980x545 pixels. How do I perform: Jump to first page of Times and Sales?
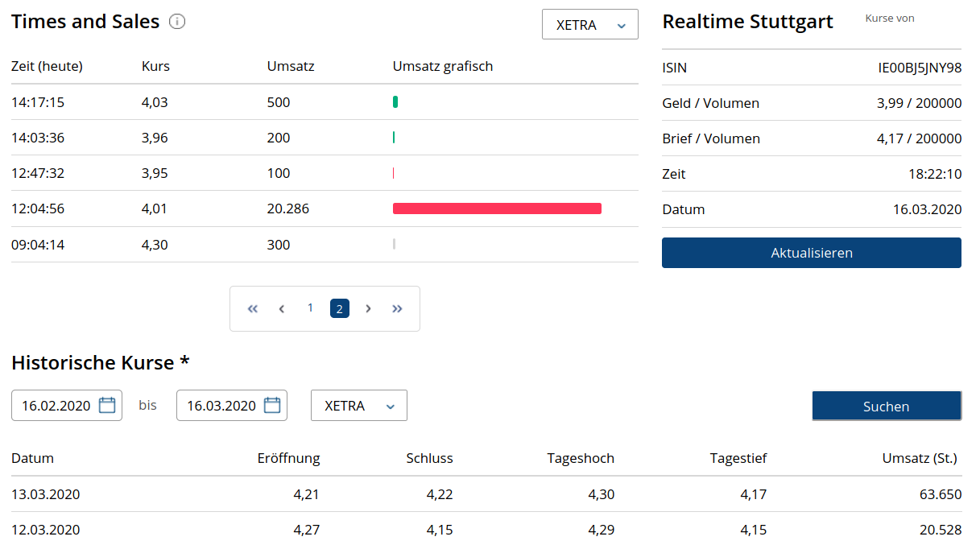pyautogui.click(x=252, y=308)
